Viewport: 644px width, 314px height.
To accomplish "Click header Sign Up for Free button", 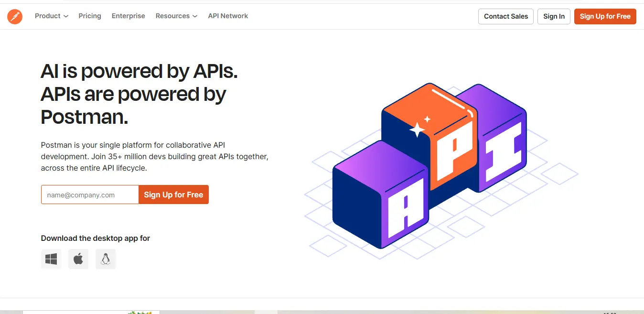I will click(605, 16).
